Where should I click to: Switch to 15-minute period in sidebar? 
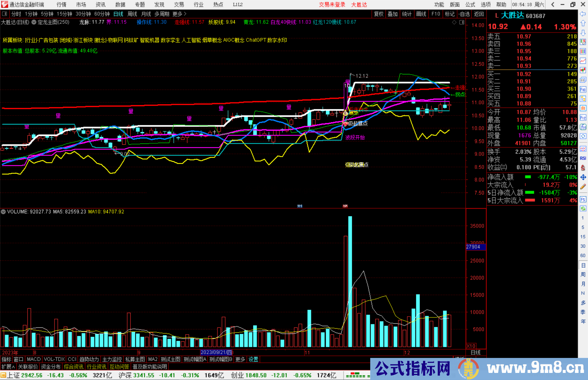tap(583, 237)
